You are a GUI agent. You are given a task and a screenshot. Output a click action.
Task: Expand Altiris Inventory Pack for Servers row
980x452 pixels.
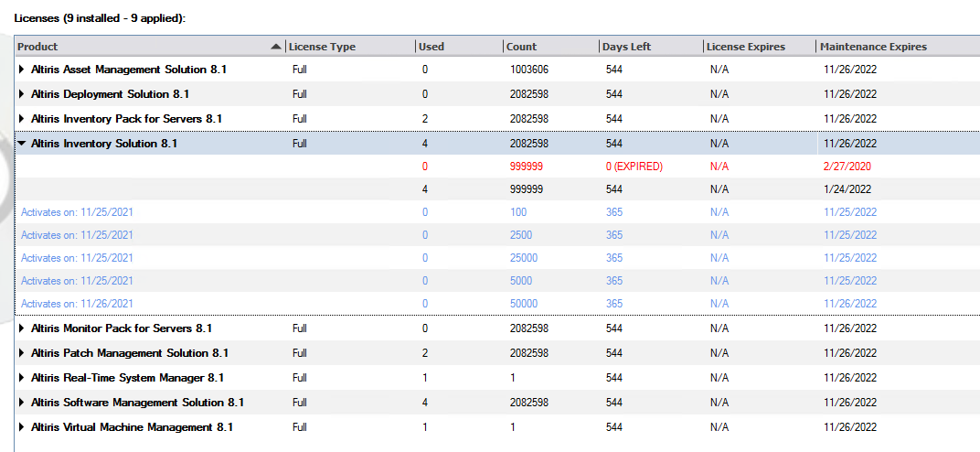pyautogui.click(x=22, y=119)
